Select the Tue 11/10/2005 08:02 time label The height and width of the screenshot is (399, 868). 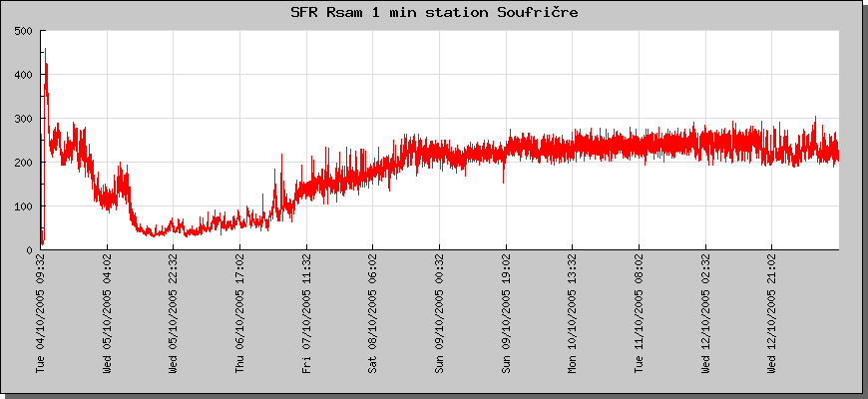click(x=640, y=312)
